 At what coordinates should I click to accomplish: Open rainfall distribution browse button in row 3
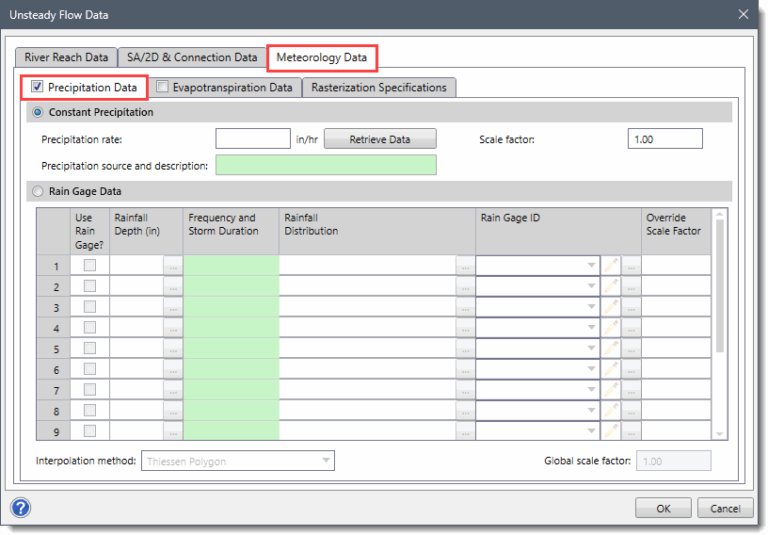(465, 307)
